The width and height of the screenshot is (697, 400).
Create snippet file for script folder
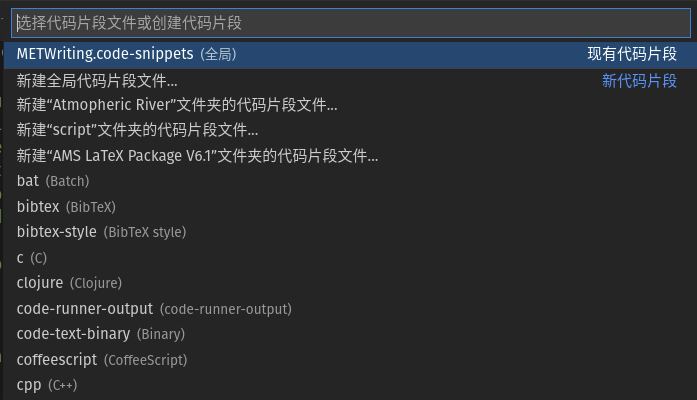(137, 130)
